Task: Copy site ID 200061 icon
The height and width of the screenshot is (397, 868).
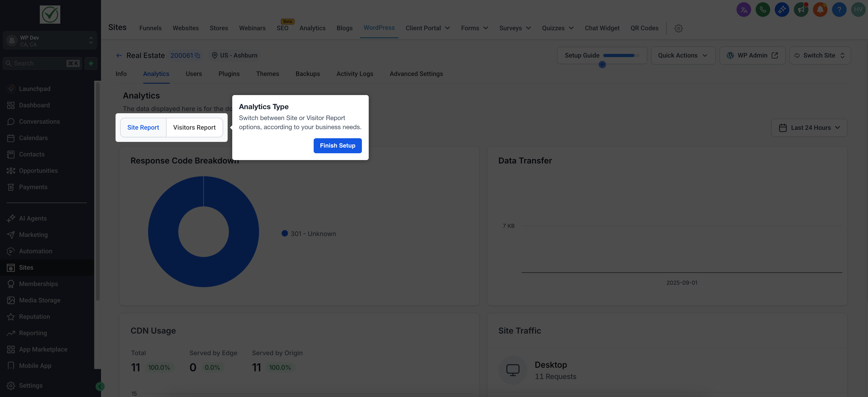Action: click(x=198, y=55)
